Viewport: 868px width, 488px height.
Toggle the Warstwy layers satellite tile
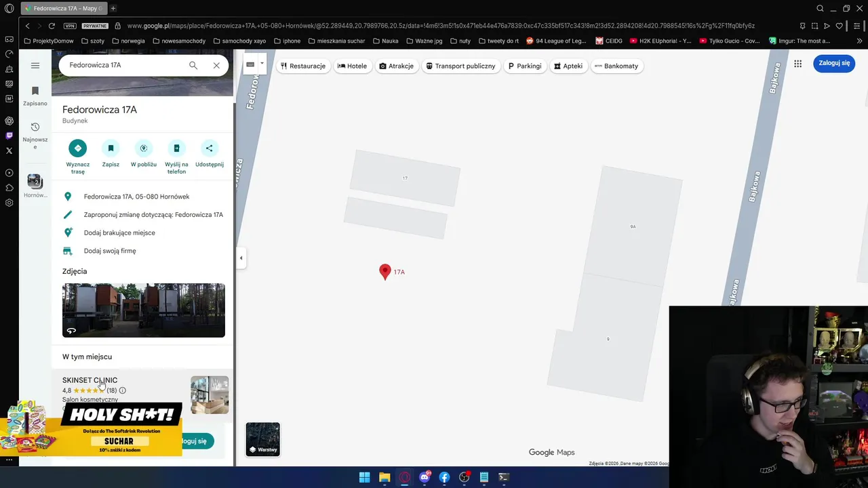click(x=263, y=439)
